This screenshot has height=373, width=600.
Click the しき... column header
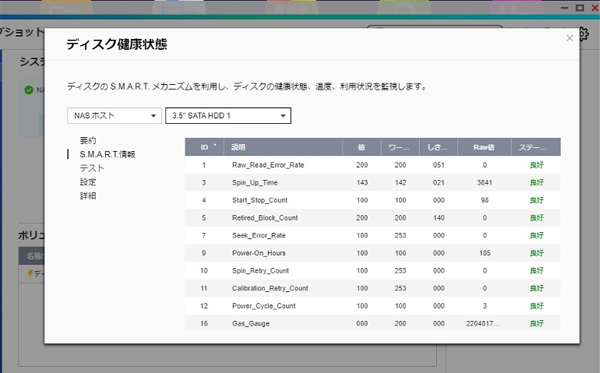coord(439,147)
